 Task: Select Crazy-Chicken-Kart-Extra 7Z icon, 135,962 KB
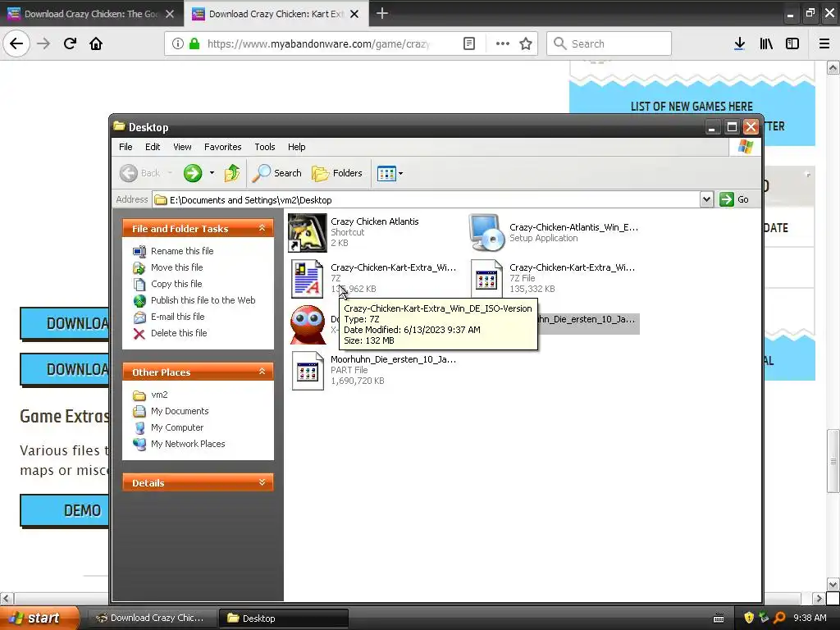pyautogui.click(x=307, y=279)
